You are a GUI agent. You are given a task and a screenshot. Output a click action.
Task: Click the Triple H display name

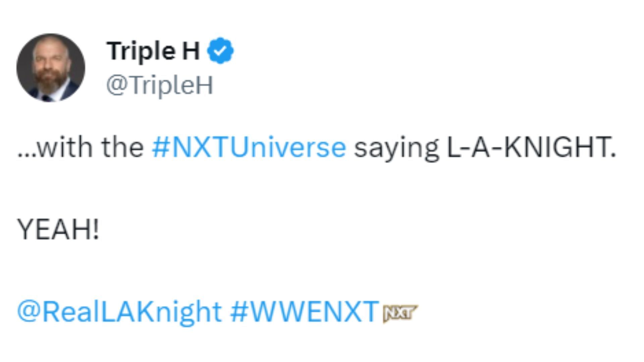153,51
